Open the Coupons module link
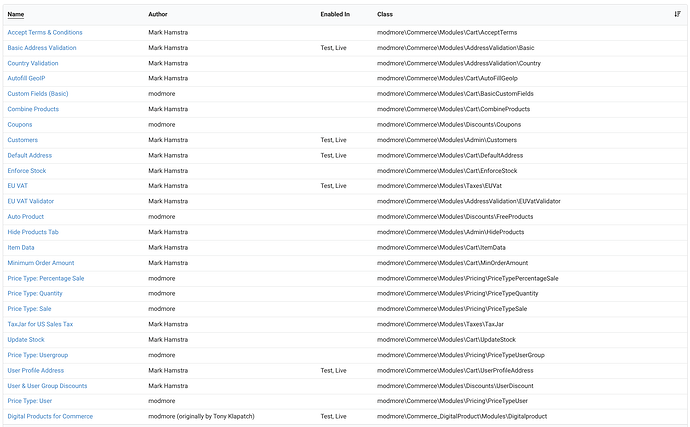 pyautogui.click(x=20, y=124)
